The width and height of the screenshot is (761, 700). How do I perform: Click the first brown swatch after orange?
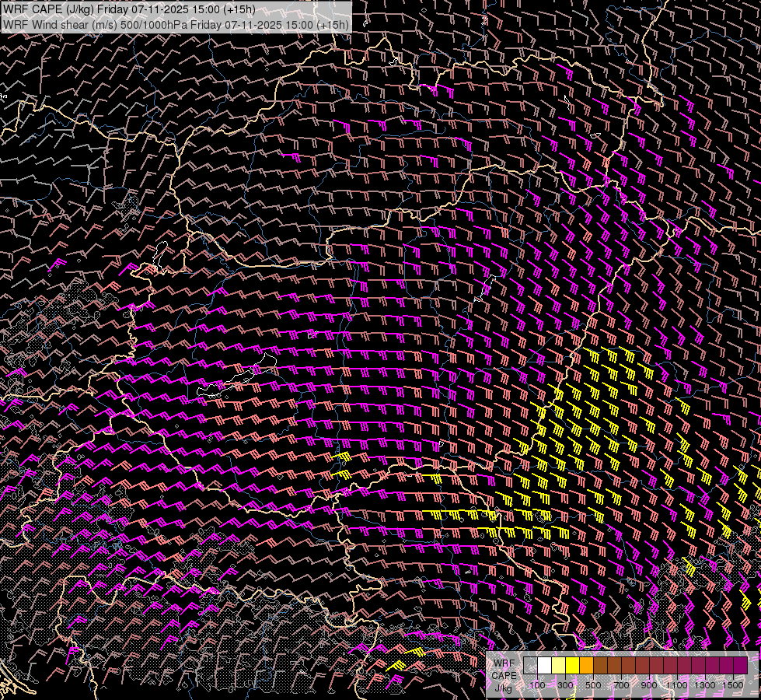point(600,665)
